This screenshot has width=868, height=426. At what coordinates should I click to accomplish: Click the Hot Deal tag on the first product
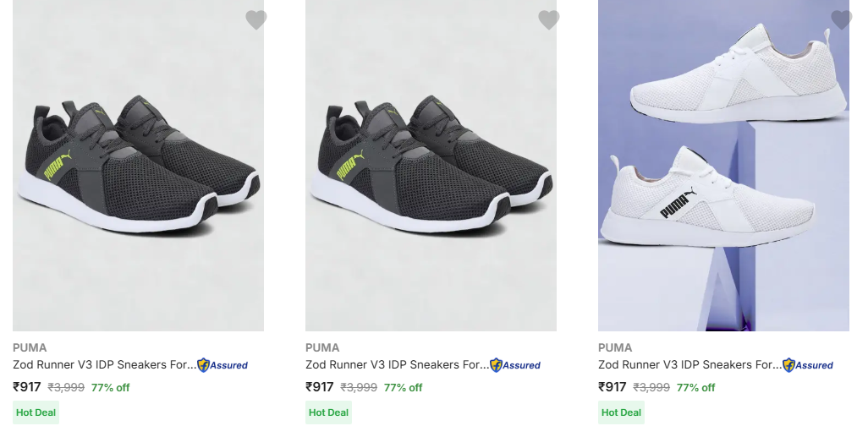(x=36, y=412)
